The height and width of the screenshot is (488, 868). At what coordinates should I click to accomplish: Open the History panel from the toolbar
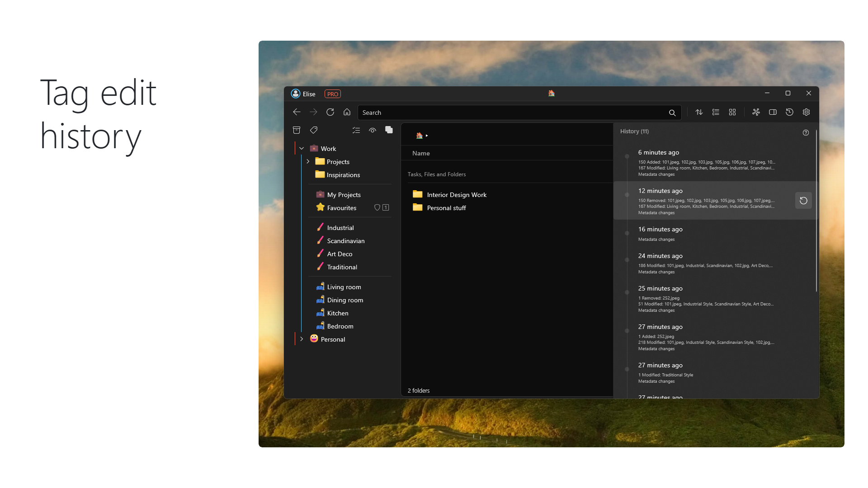789,112
